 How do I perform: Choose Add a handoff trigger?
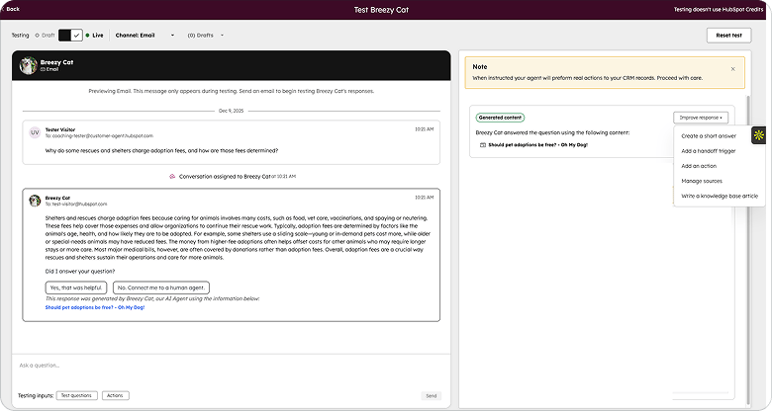pyautogui.click(x=708, y=151)
